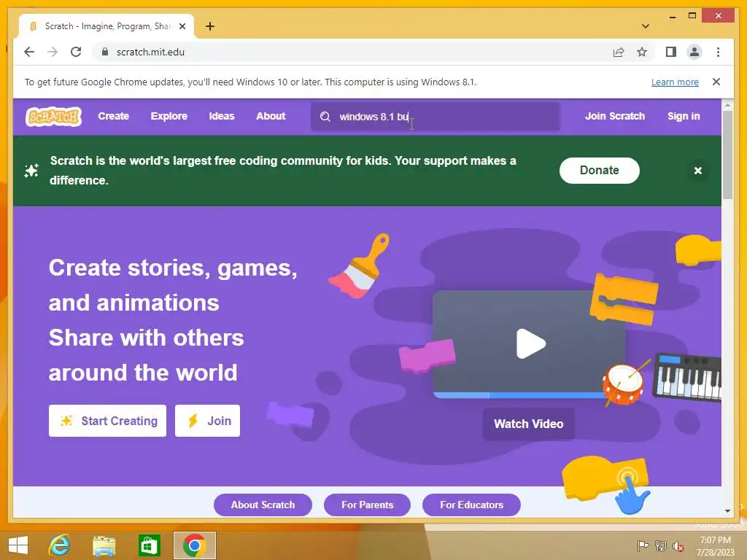Screen dimensions: 747x560
Task: Open a new browser tab
Action: pyautogui.click(x=209, y=26)
